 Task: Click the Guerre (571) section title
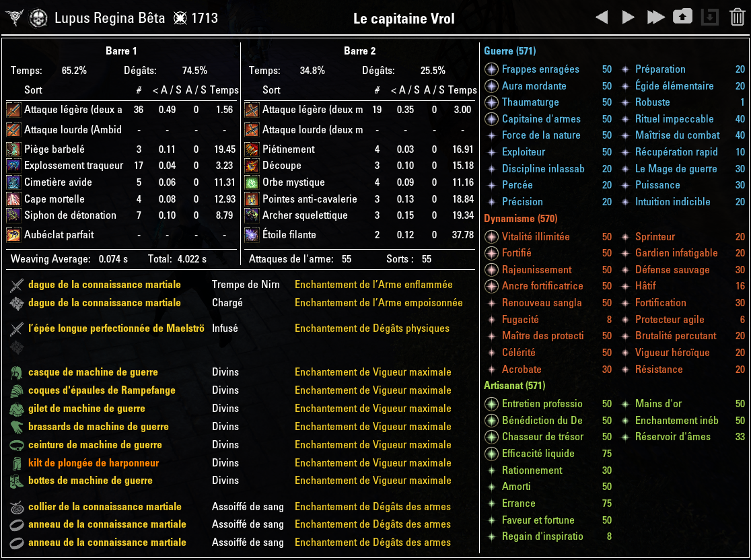(x=509, y=50)
